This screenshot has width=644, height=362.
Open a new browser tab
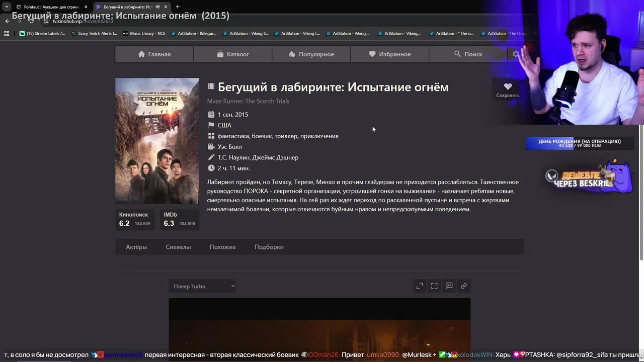tap(178, 7)
